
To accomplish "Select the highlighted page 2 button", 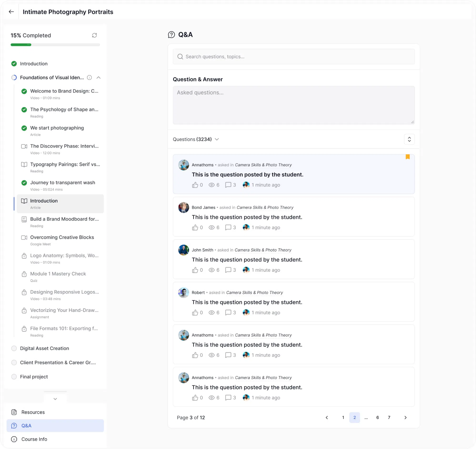I will pyautogui.click(x=355, y=417).
